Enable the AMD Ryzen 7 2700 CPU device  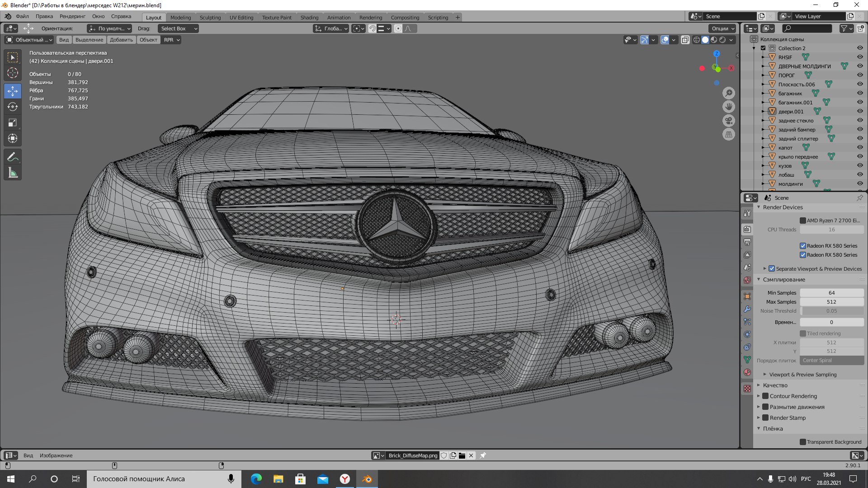[x=803, y=221]
